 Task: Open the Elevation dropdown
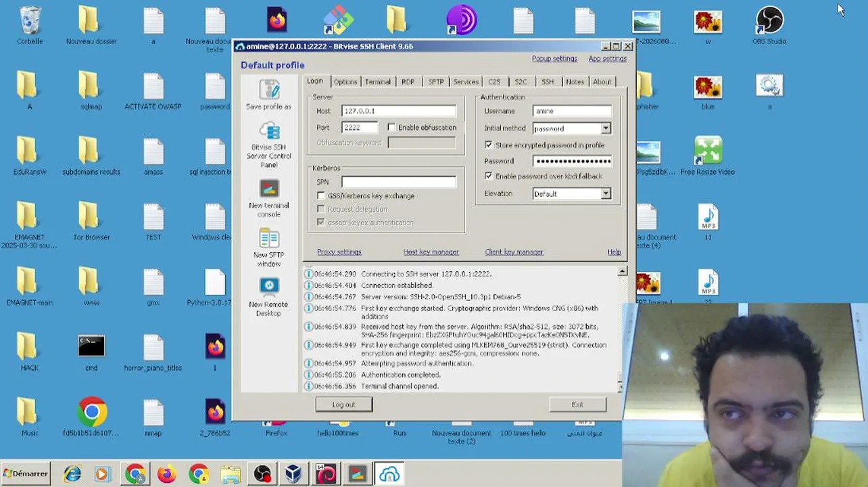(606, 193)
